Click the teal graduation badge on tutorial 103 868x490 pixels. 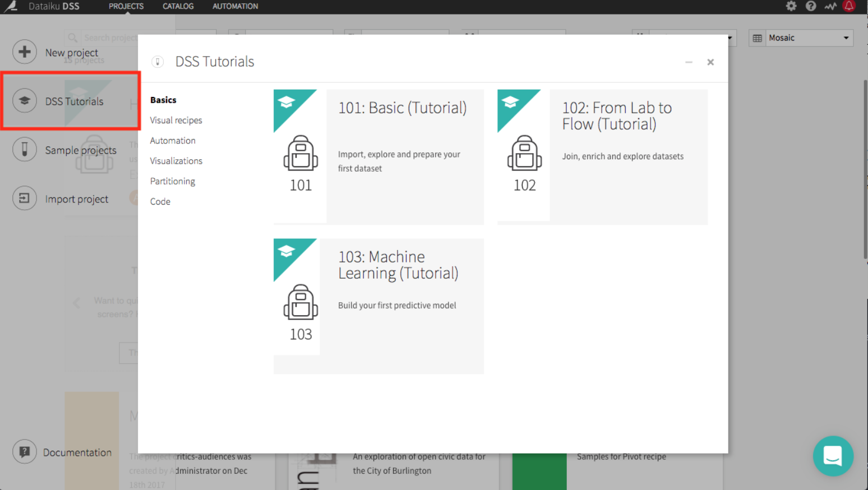pos(288,252)
